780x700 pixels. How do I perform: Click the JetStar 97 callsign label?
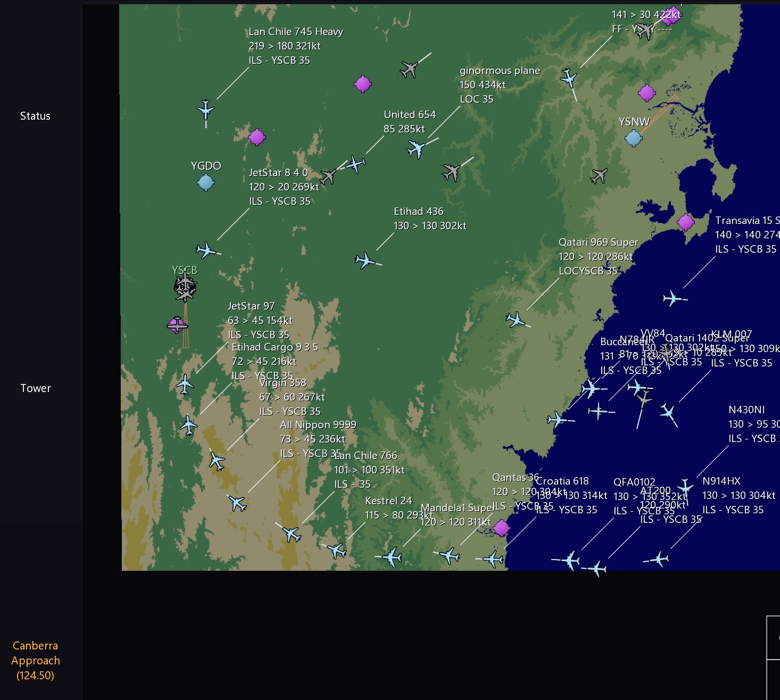pyautogui.click(x=251, y=306)
